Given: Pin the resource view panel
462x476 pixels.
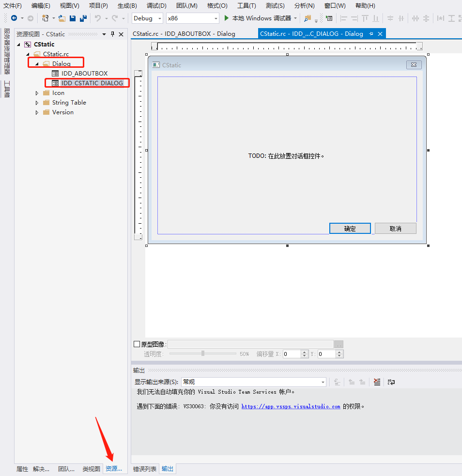Looking at the screenshot, I should click(113, 34).
